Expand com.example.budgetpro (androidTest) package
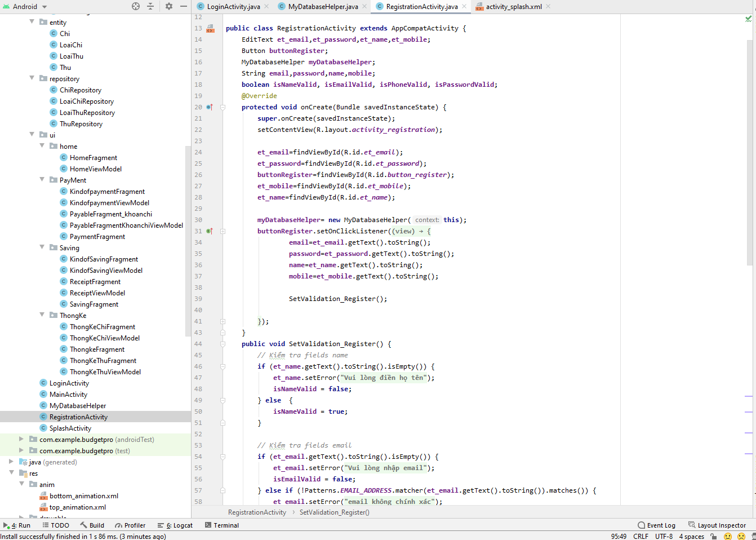 point(21,439)
